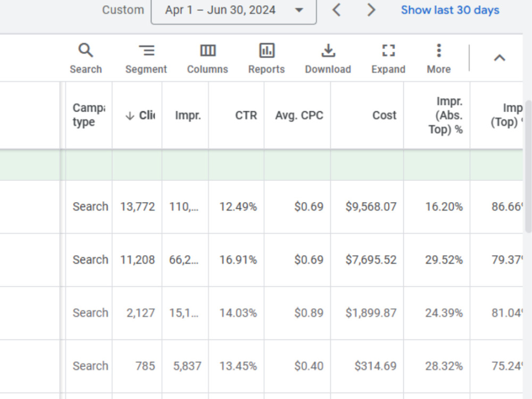
Task: Select the 11,208 clicks cell
Action: 137,260
